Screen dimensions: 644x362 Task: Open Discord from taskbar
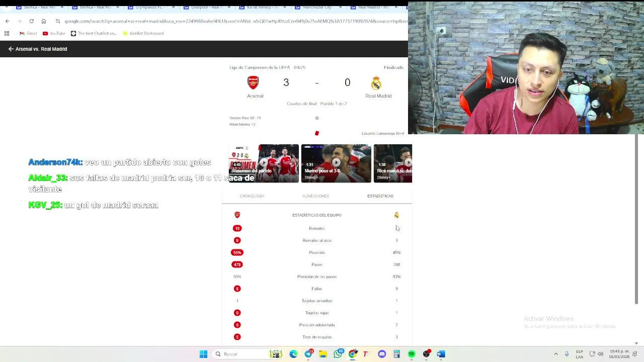point(382,354)
